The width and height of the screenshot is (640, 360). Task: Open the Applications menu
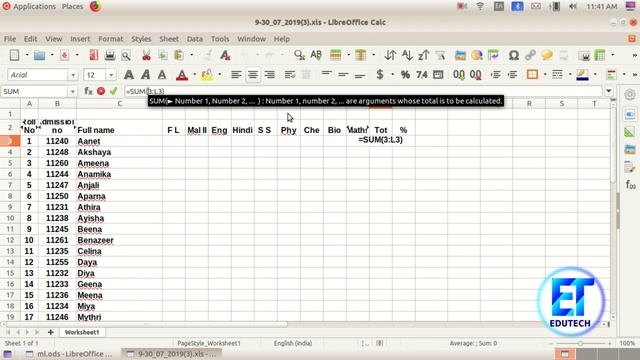tap(34, 7)
